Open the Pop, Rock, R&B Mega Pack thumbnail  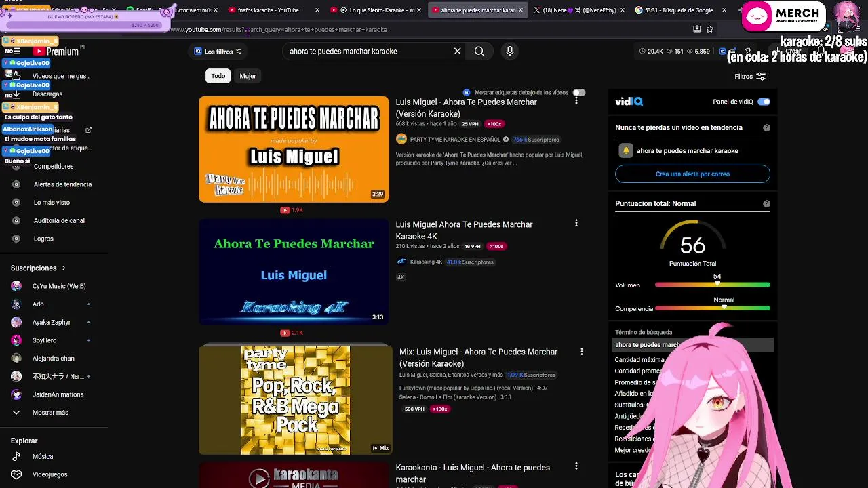click(x=296, y=400)
